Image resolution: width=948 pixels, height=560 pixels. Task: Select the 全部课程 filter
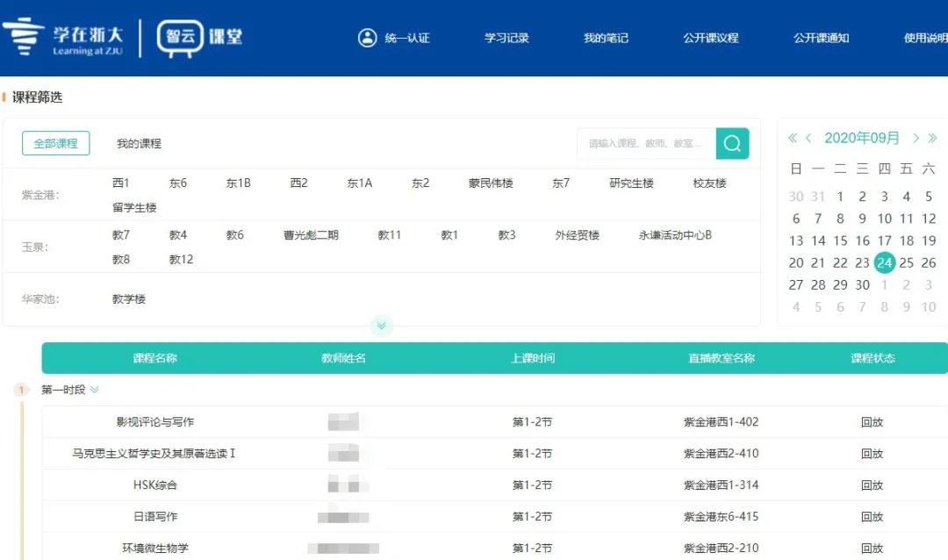click(x=55, y=143)
